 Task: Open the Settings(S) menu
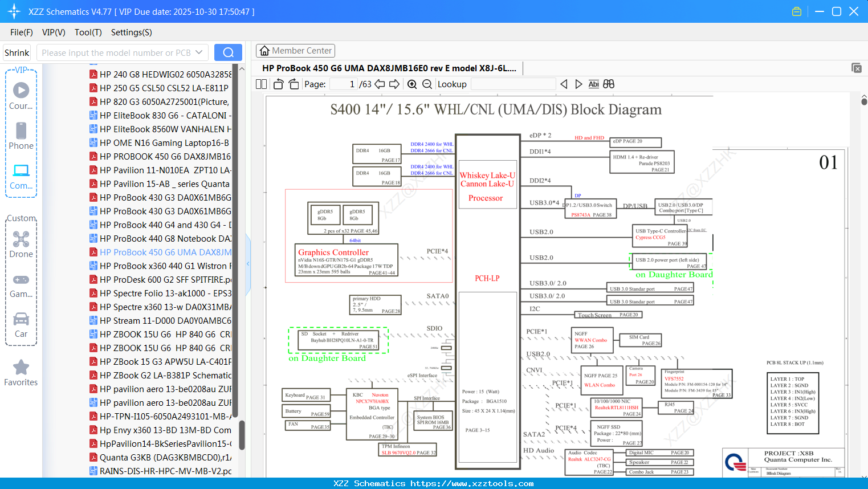point(132,32)
